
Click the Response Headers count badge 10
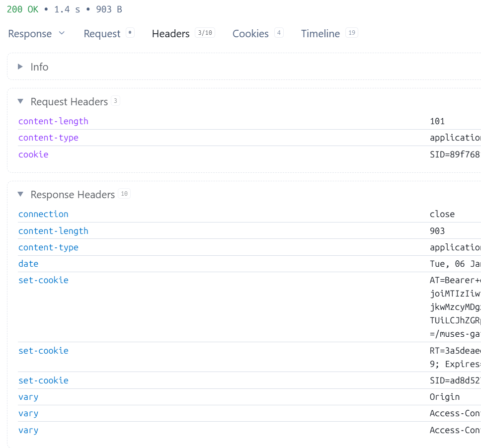pos(124,194)
